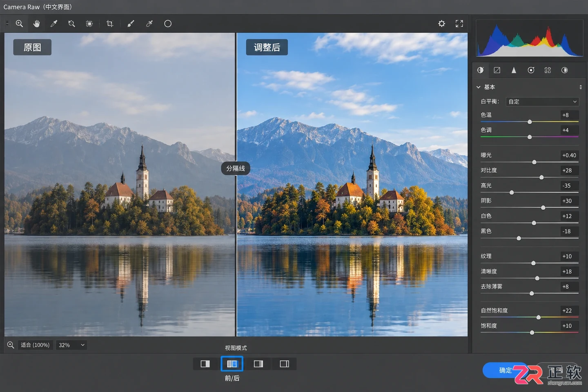Open the Detail sharpening panel tab
This screenshot has width=588, height=392.
tap(514, 70)
